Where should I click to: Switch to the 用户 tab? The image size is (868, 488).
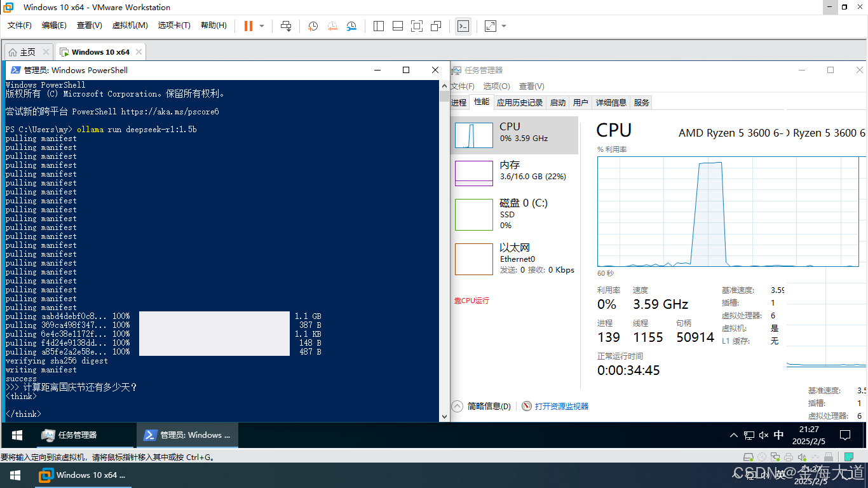click(x=580, y=102)
